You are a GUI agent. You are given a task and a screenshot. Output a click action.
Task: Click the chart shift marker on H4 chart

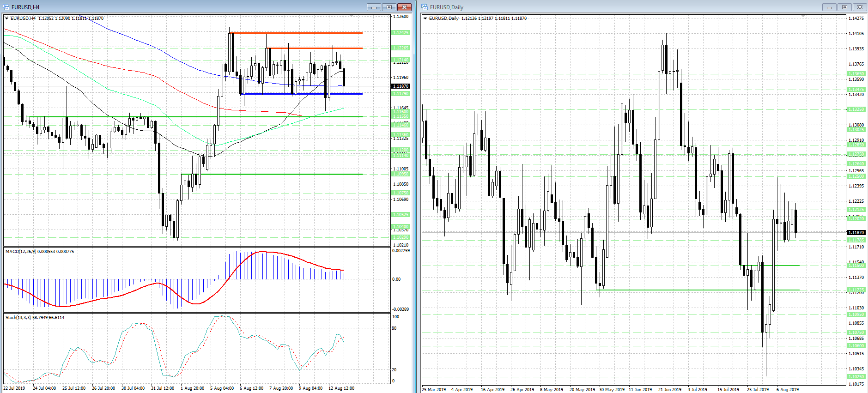(351, 16)
